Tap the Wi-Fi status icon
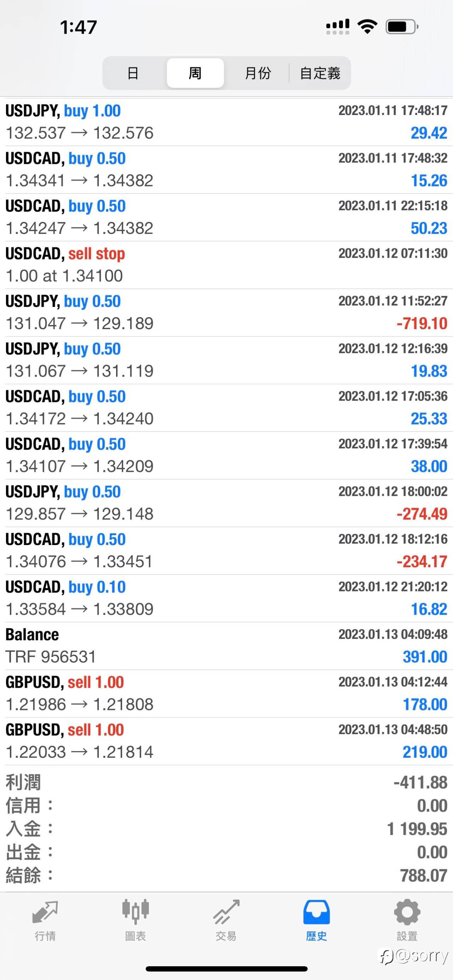Screen dimensions: 453x980 367,27
